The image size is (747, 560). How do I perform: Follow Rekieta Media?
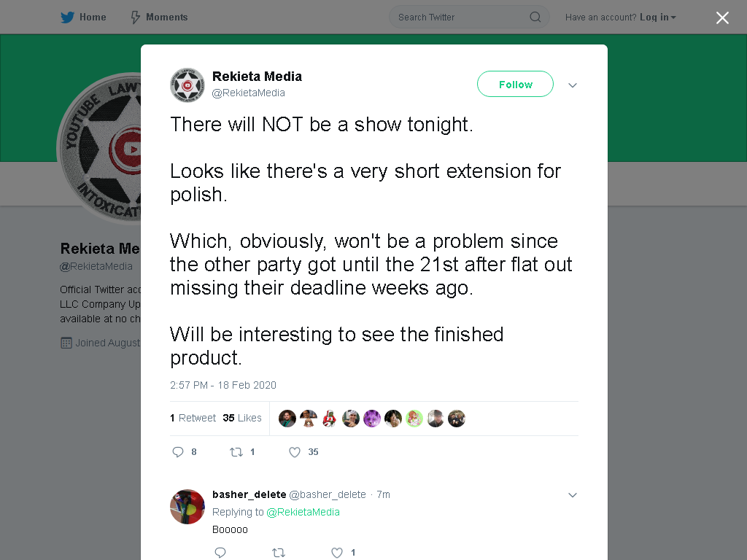coord(515,85)
